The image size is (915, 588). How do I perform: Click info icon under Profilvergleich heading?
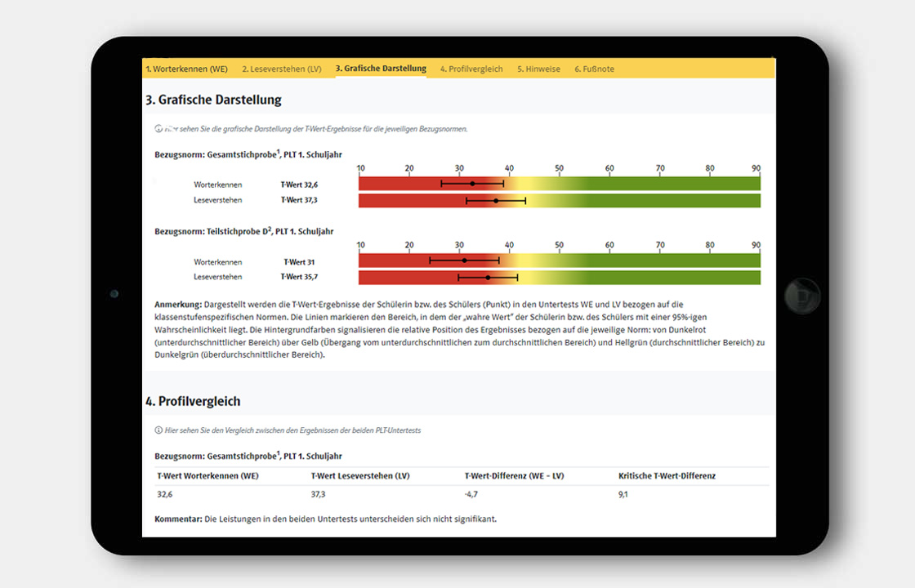tap(158, 430)
